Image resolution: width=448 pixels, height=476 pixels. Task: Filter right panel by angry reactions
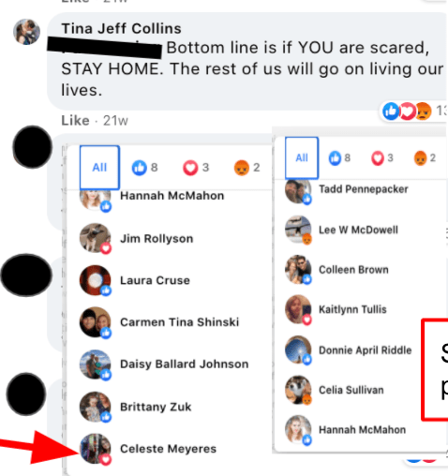coord(425,158)
